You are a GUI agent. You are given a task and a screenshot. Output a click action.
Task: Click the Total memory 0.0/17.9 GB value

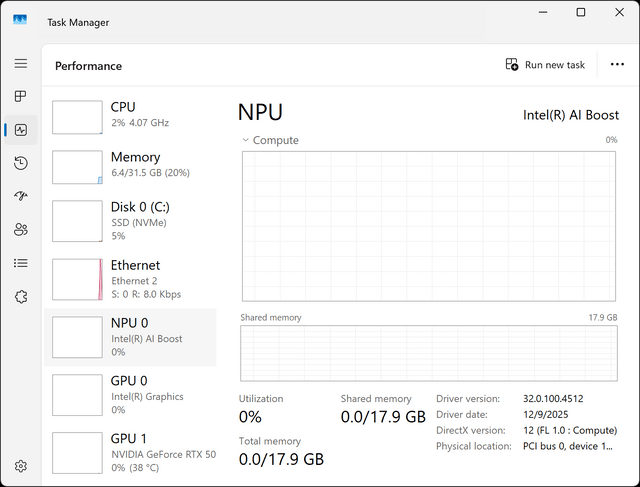click(281, 459)
